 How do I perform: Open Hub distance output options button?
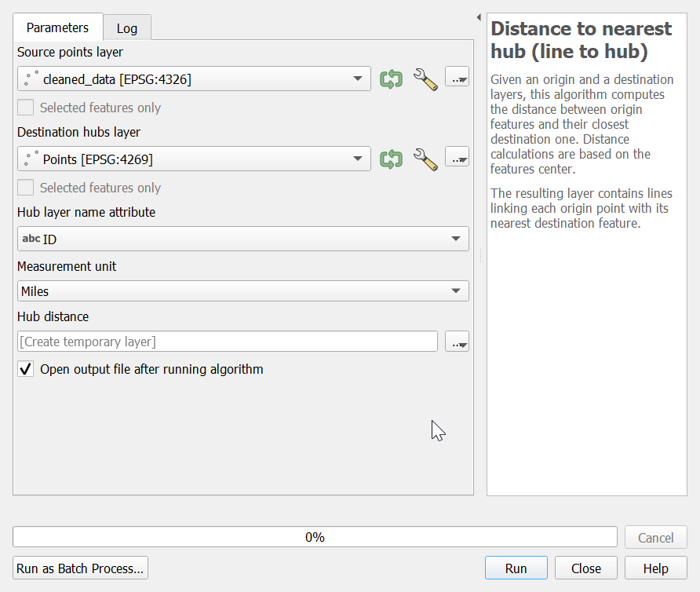(458, 342)
